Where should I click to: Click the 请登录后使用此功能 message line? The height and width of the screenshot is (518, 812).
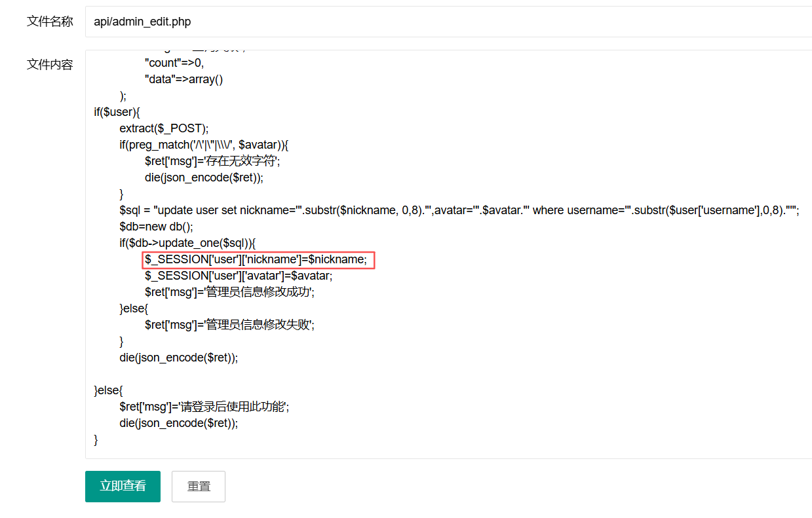[204, 407]
